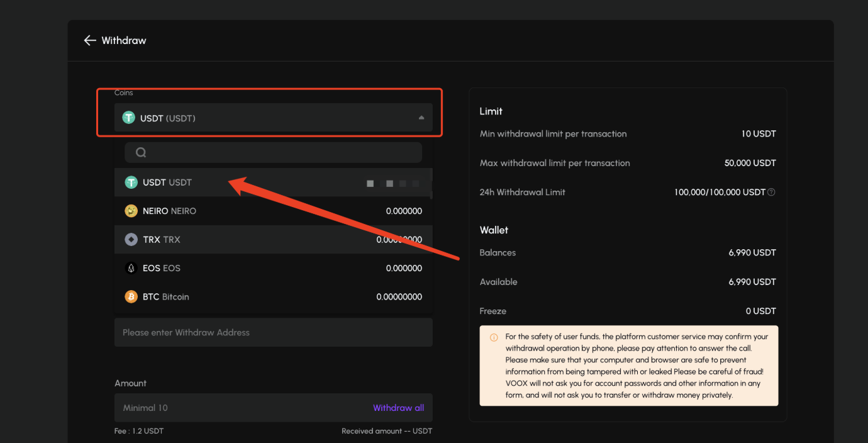Screen dimensions: 868x443
Task: Click the Amount label
Action: point(130,383)
